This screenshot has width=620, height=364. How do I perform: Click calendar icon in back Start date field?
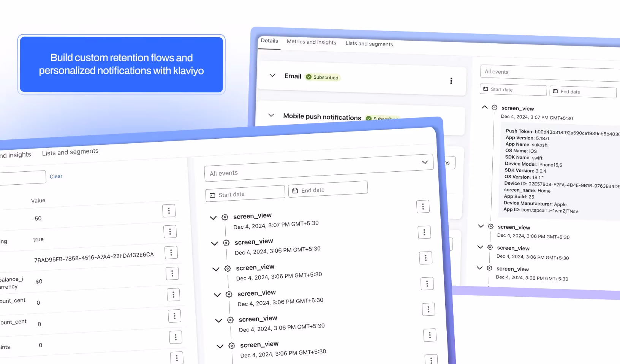[486, 89]
